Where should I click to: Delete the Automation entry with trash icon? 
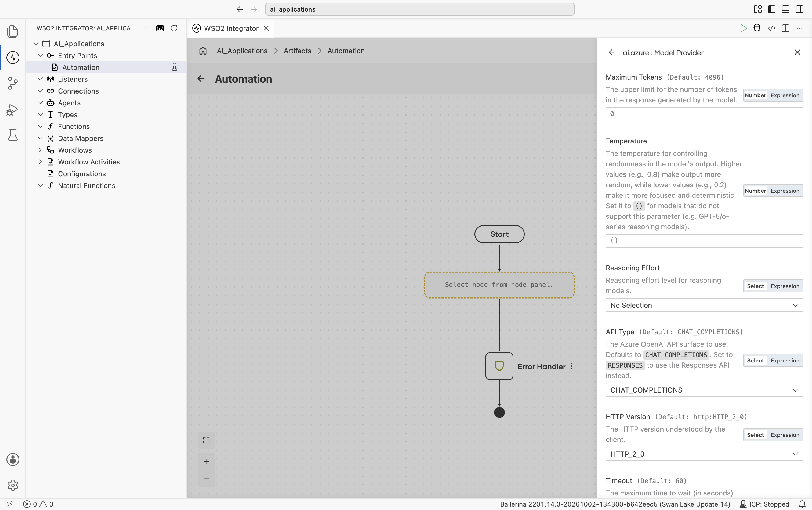click(174, 67)
